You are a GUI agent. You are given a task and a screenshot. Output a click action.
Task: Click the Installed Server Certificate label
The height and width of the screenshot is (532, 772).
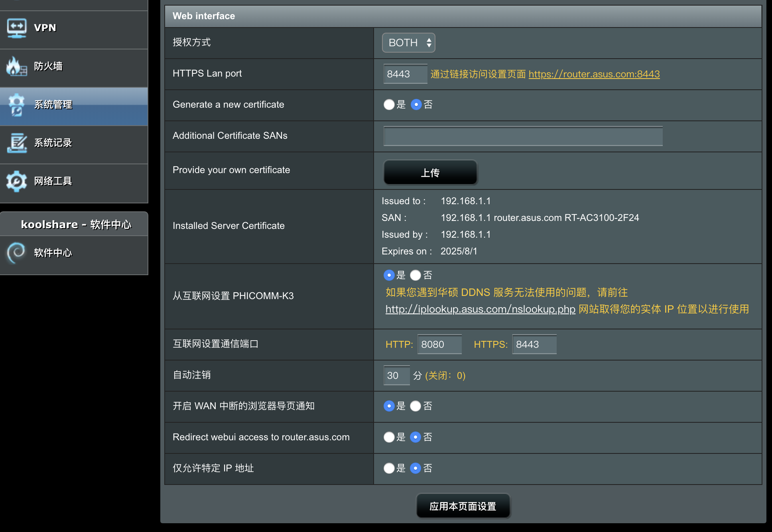(x=228, y=226)
